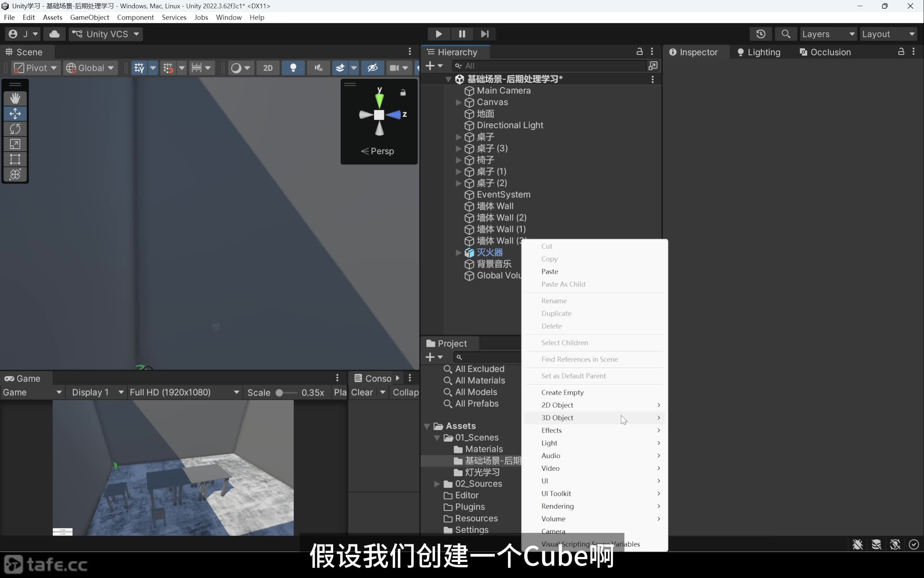
Task: Open Hierarchy scene search-type icon
Action: 653,66
